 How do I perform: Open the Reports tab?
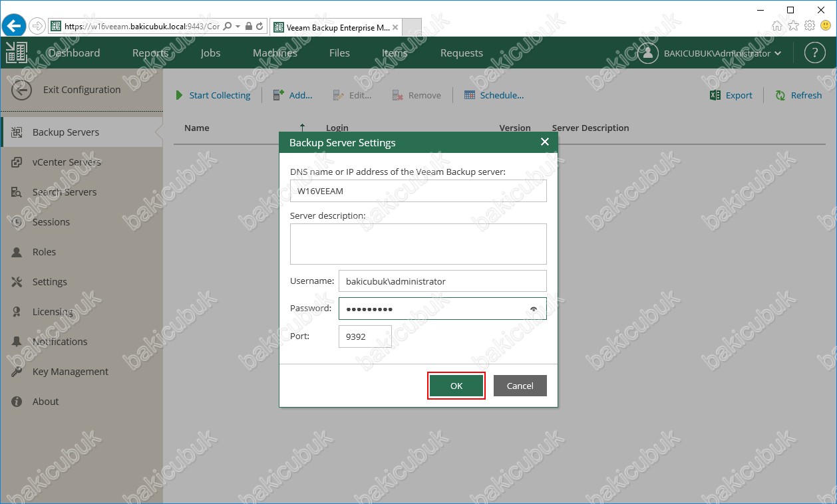[x=150, y=53]
